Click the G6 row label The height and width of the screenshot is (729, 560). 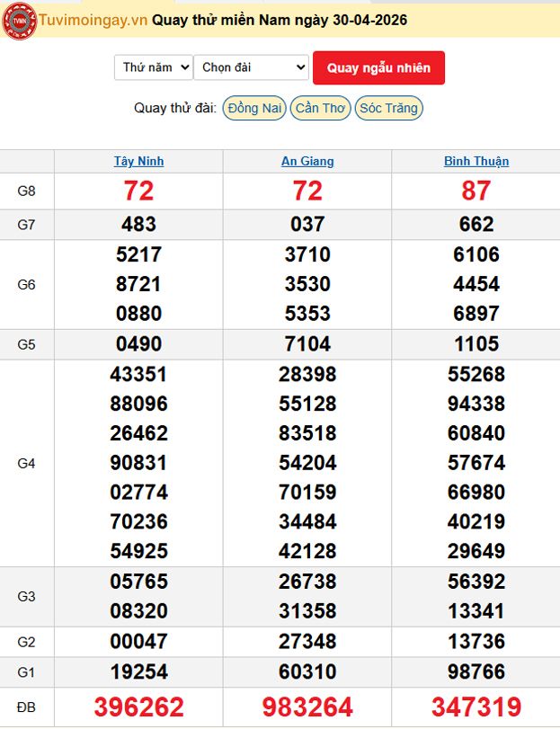point(26,285)
